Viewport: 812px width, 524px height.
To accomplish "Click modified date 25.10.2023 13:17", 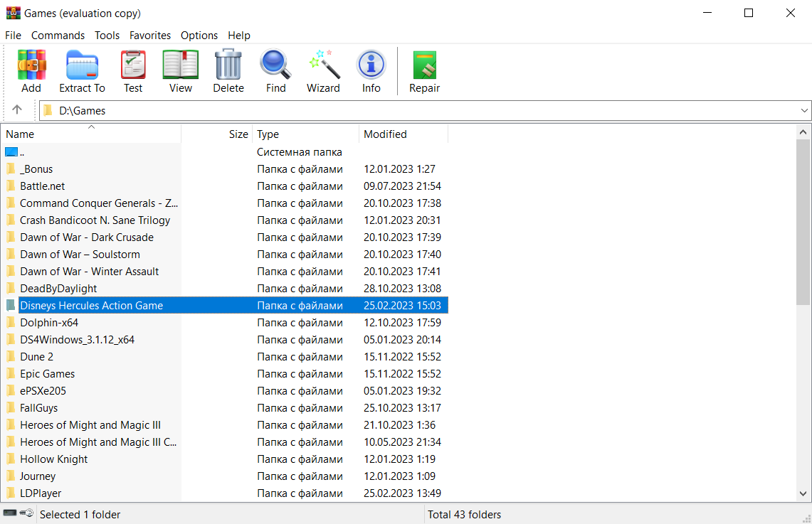I will (402, 407).
